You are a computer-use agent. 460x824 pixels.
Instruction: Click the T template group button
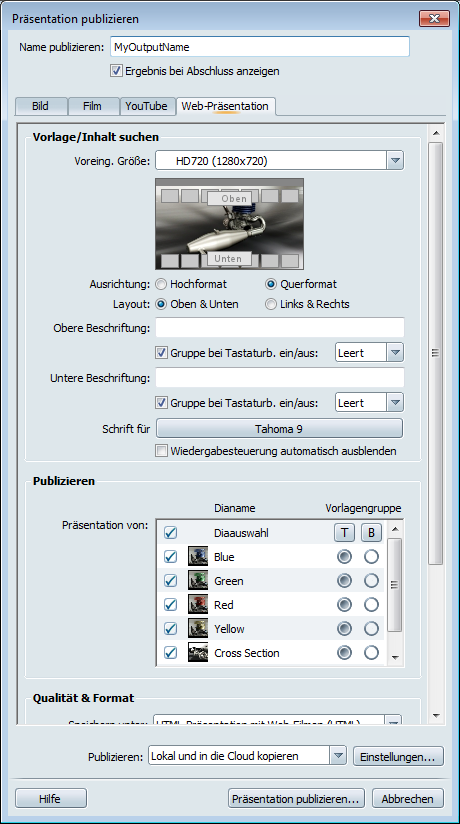tap(344, 533)
